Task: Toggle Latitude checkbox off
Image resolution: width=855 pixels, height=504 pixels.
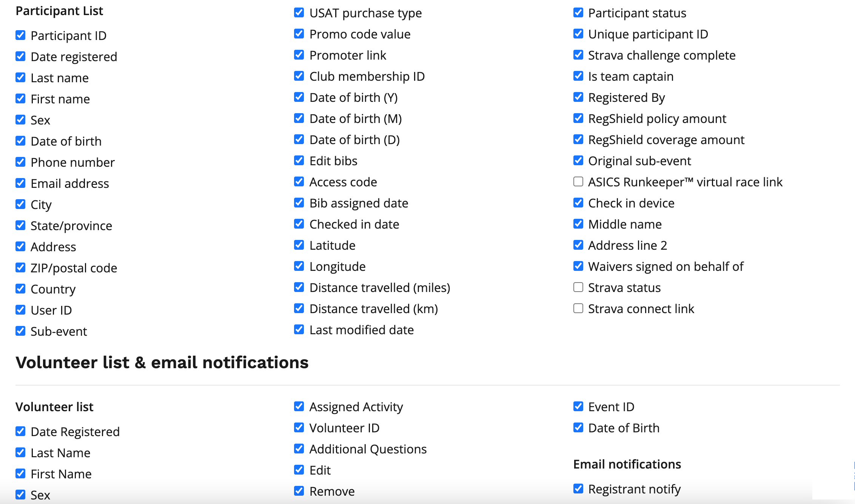Action: 299,245
